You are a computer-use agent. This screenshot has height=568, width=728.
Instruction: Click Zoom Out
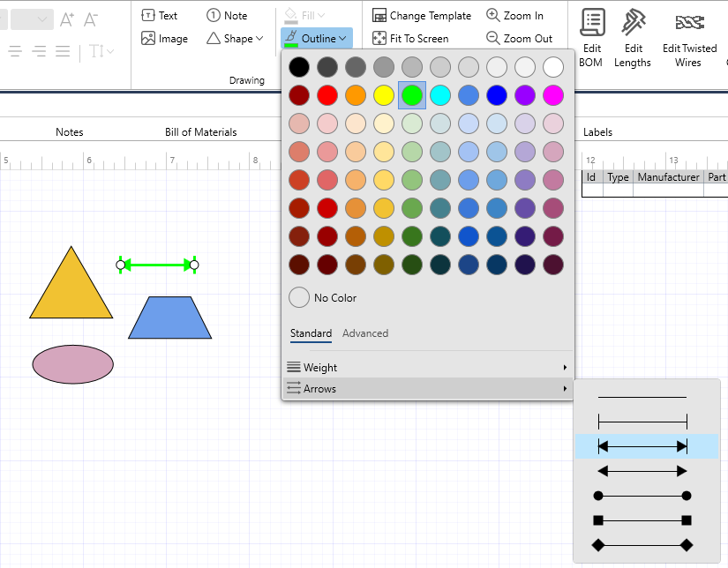pos(519,39)
